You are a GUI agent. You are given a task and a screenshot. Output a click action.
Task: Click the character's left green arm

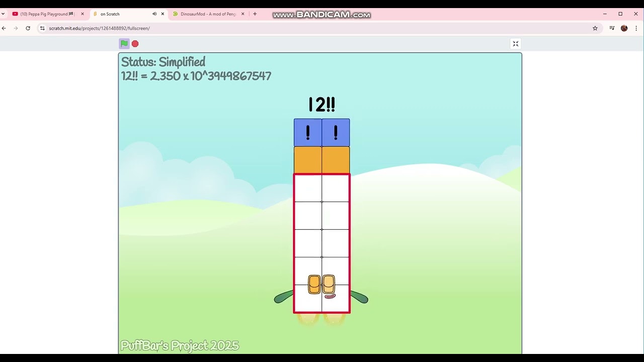[x=284, y=297]
